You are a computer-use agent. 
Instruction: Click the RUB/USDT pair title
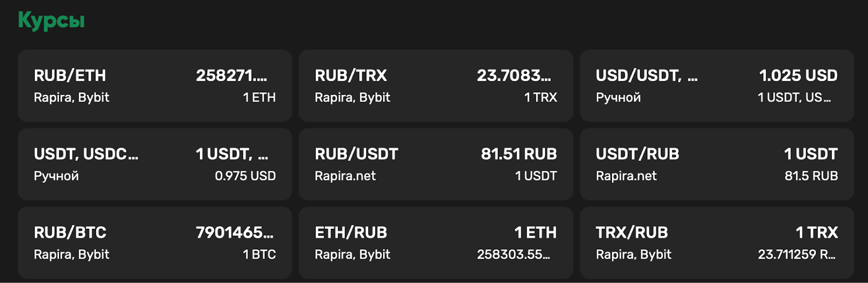coord(356,154)
